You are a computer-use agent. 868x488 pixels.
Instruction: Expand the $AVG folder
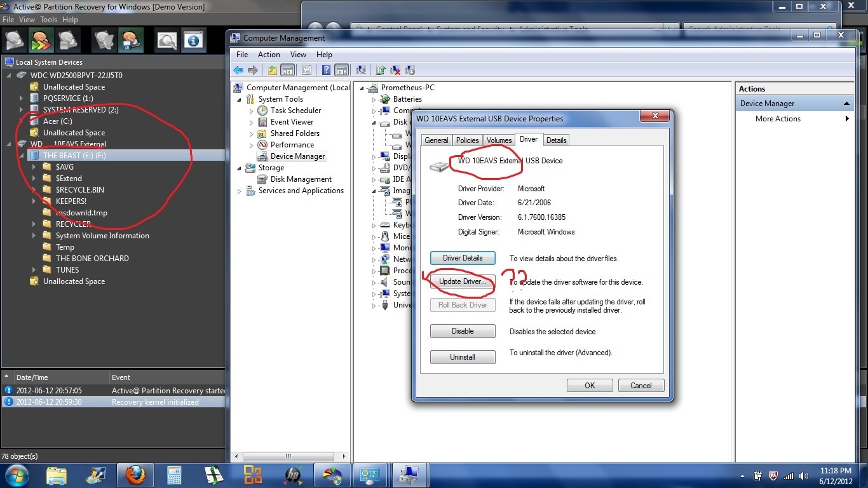34,167
